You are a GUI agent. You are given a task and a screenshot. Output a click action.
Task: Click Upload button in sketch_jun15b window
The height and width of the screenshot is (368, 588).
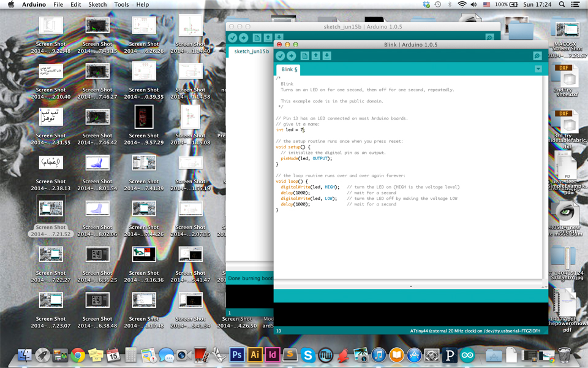point(243,37)
